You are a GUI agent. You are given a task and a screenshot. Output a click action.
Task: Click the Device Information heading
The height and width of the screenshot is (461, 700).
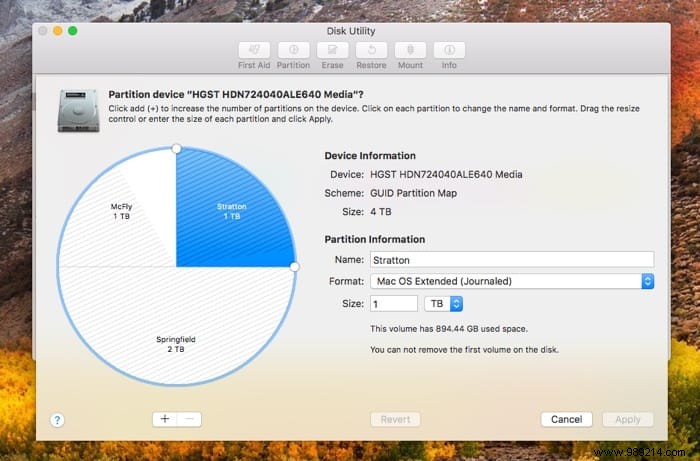tap(370, 156)
